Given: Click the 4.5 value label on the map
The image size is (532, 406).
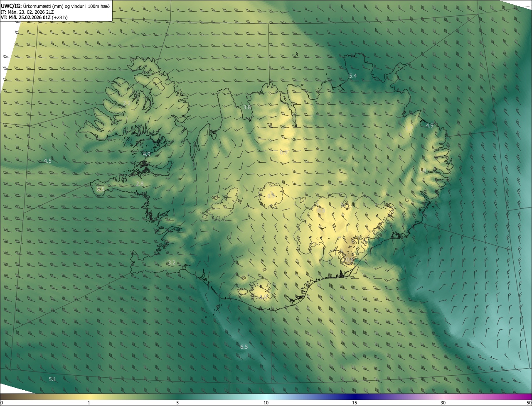Looking at the screenshot, I should coord(48,161).
